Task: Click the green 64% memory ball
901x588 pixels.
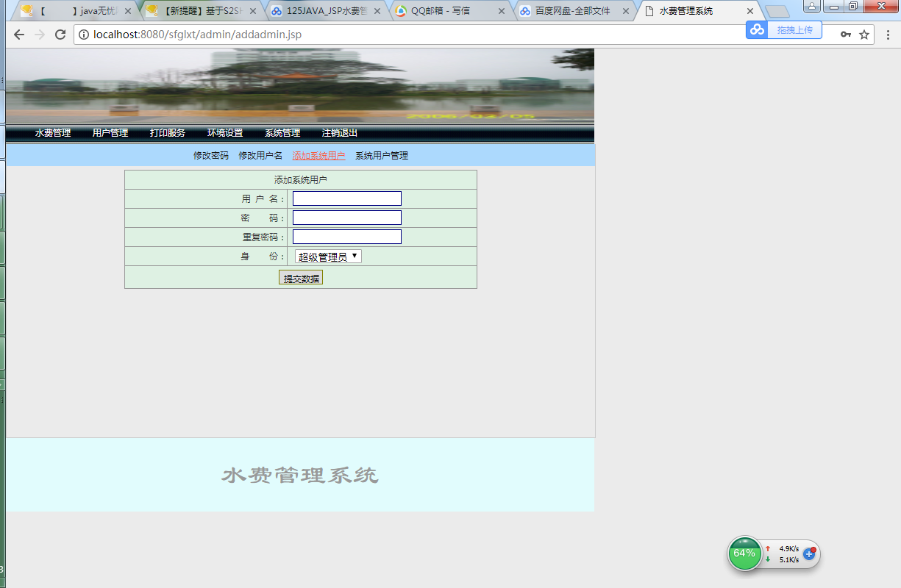Action: pos(744,553)
